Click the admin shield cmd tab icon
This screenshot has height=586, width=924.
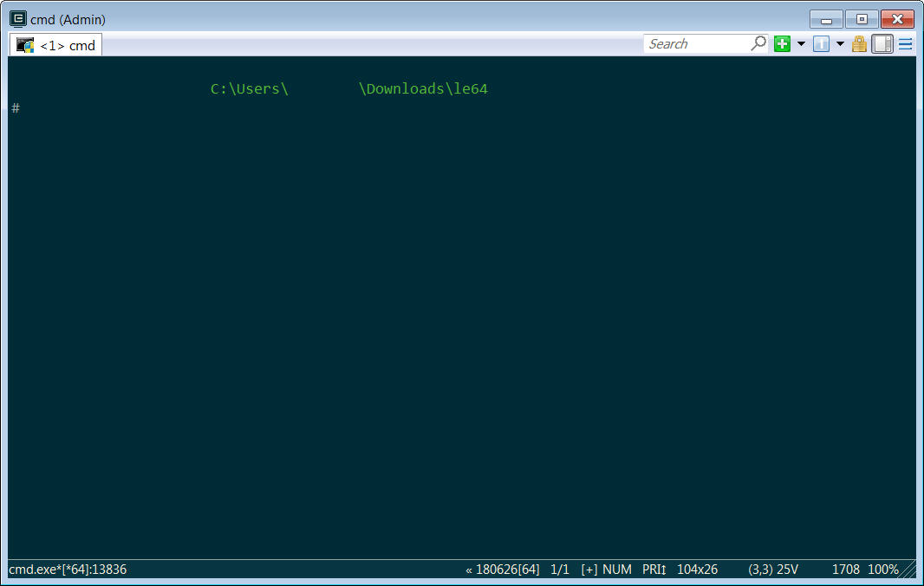pyautogui.click(x=25, y=45)
